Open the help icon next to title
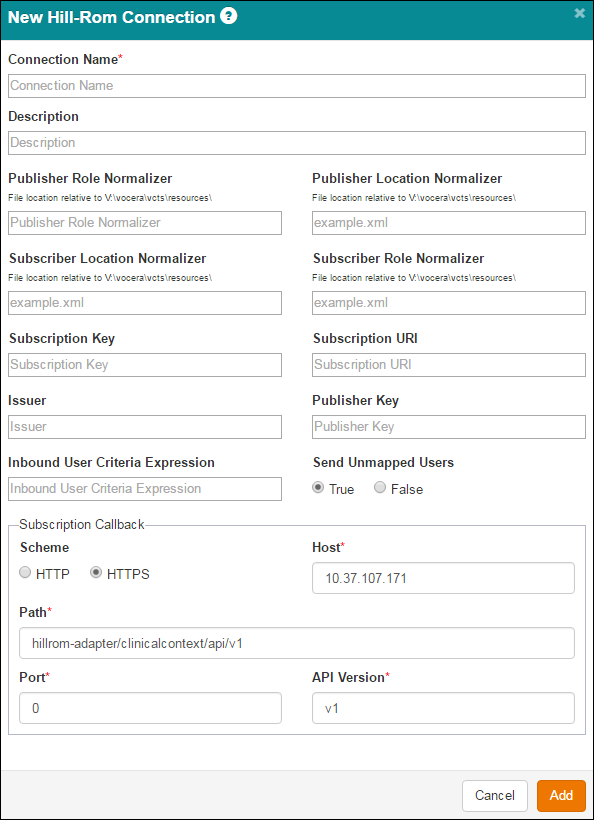The image size is (594, 820). click(229, 17)
